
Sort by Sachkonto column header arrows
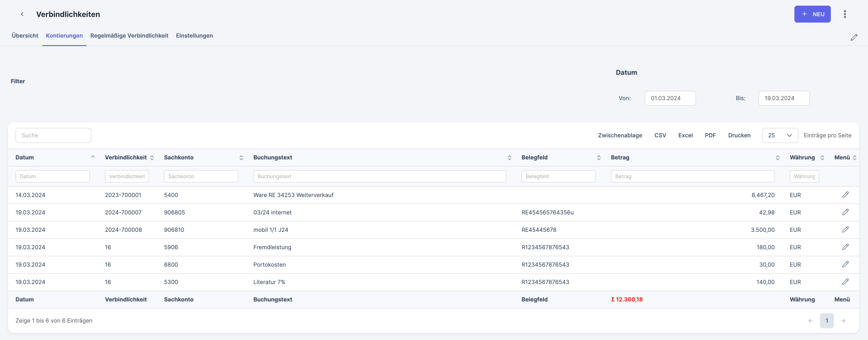click(x=241, y=158)
